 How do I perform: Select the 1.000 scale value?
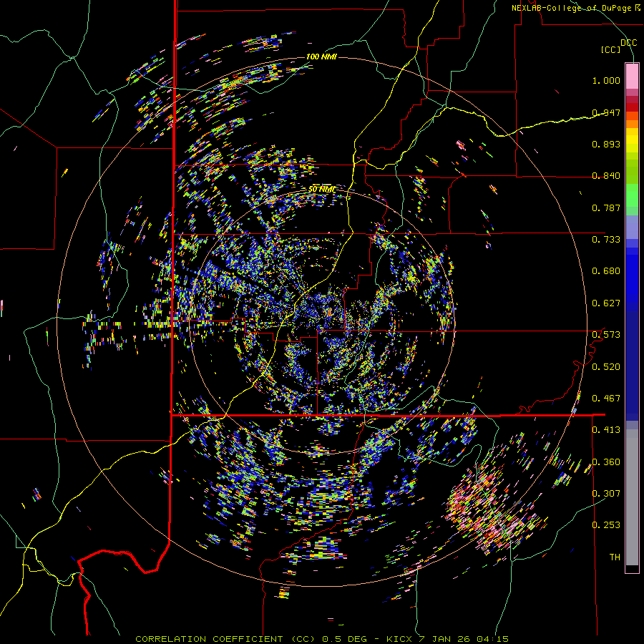pyautogui.click(x=606, y=80)
